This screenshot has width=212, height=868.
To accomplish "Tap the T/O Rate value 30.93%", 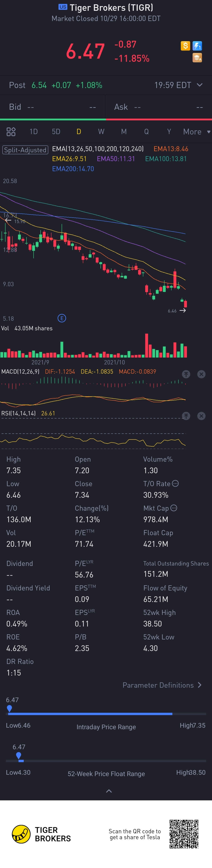I will click(x=156, y=495).
